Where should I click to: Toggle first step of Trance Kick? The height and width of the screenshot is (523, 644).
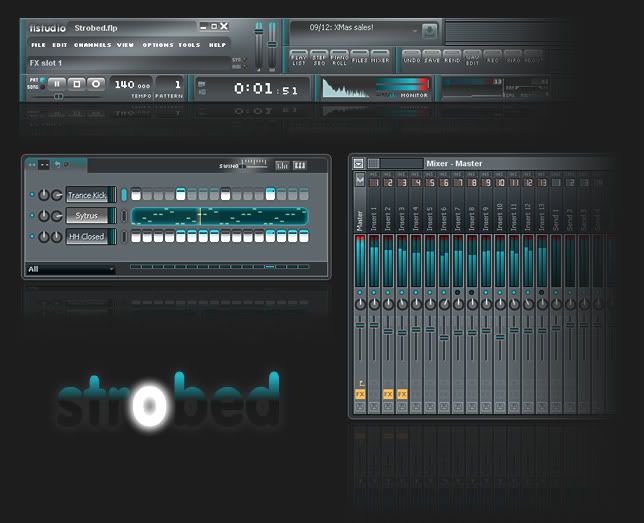coord(136,194)
